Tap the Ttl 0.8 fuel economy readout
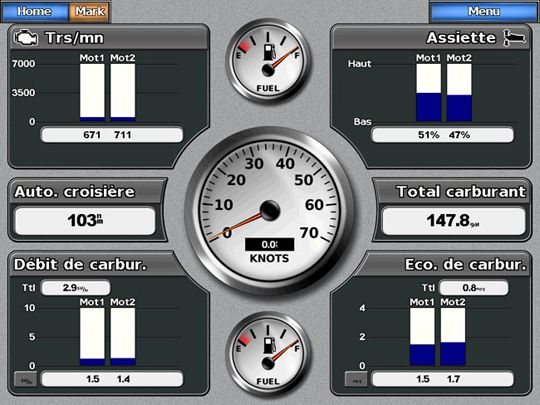Viewport: 540px width, 405px height. pos(474,288)
